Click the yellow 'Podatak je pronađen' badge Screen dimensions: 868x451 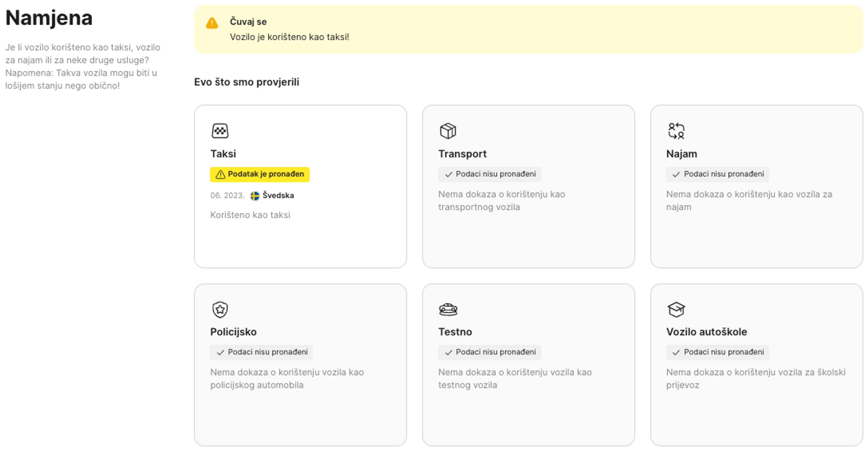click(x=259, y=174)
